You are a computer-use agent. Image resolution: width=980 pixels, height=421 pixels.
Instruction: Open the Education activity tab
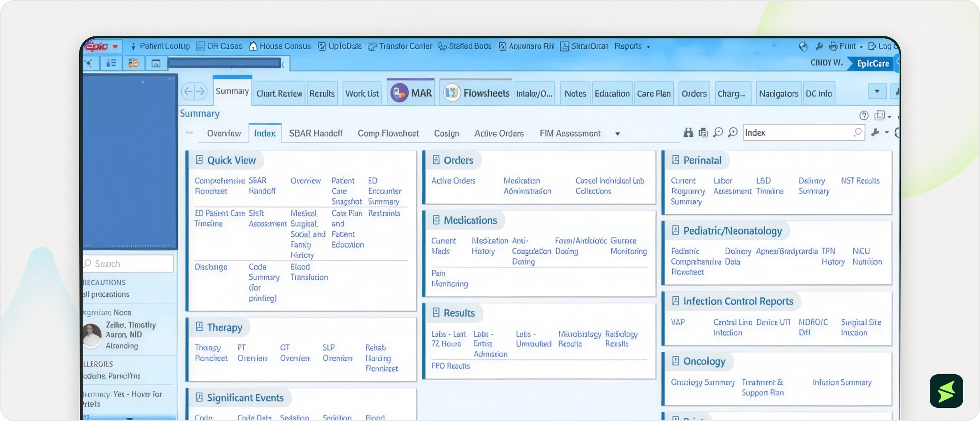pyautogui.click(x=612, y=94)
